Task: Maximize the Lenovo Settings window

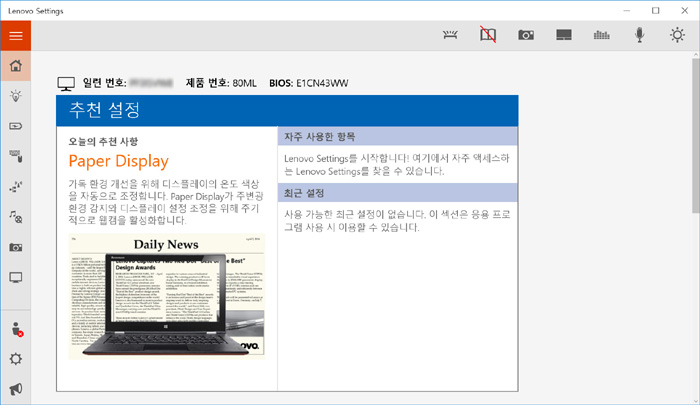Action: pos(655,11)
